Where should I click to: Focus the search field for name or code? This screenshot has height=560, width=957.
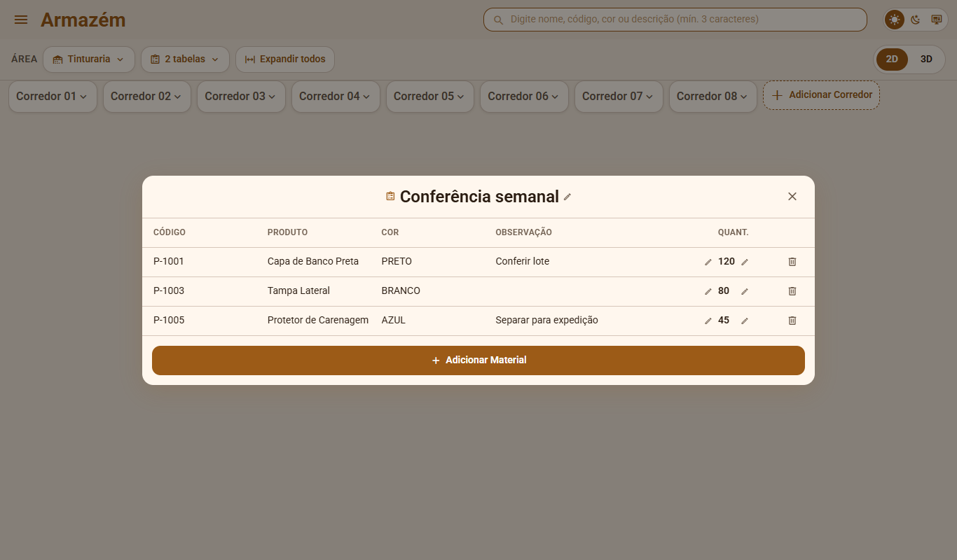pos(675,20)
